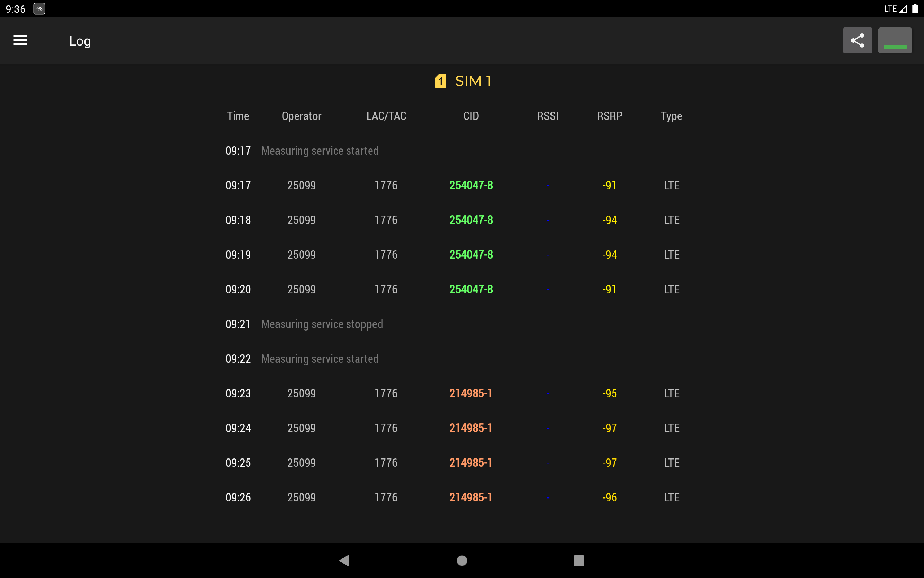Tap the 9:36 status bar clock

[x=16, y=9]
